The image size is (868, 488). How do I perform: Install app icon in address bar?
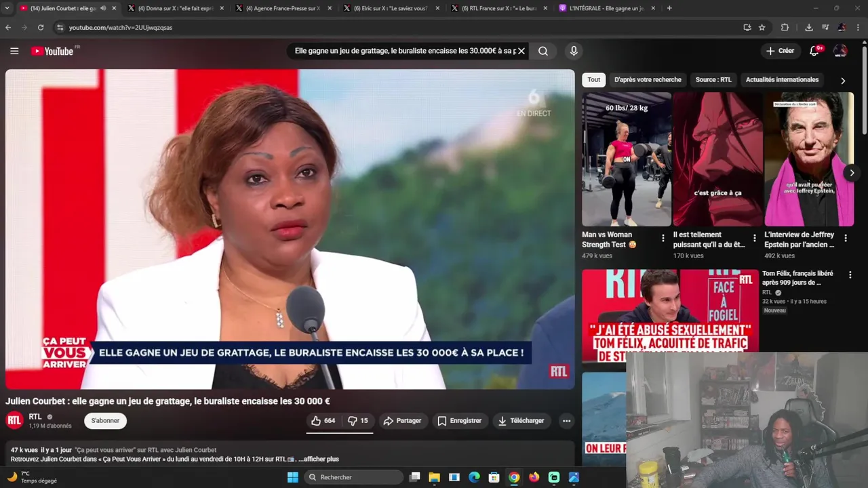(747, 28)
